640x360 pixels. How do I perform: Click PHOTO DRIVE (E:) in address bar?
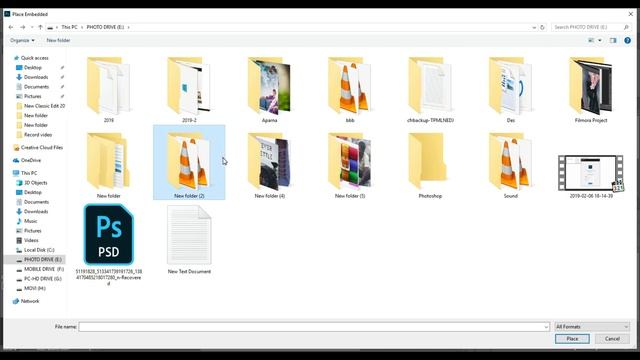coord(105,27)
